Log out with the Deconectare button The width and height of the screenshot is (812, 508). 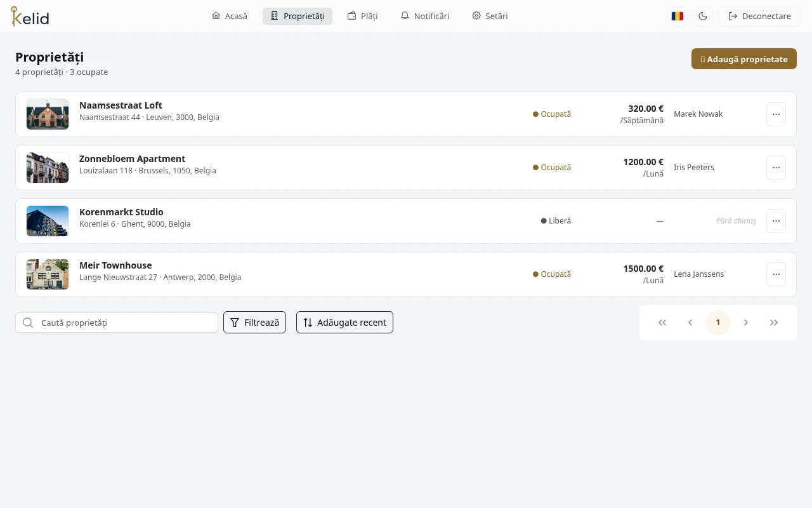click(760, 17)
